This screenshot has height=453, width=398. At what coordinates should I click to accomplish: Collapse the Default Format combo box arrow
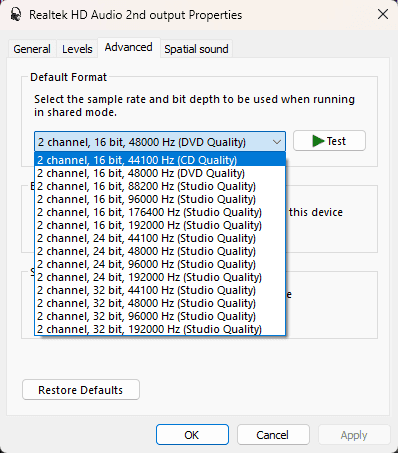tap(276, 142)
